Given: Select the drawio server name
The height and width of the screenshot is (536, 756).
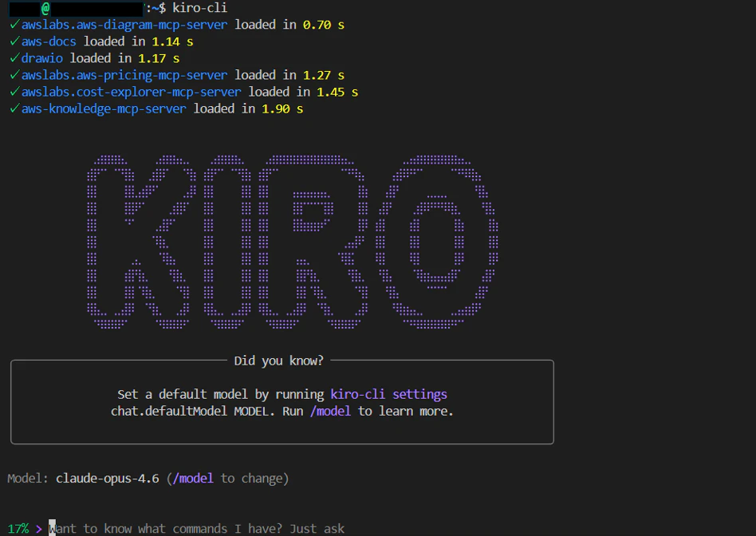Looking at the screenshot, I should click(x=42, y=58).
